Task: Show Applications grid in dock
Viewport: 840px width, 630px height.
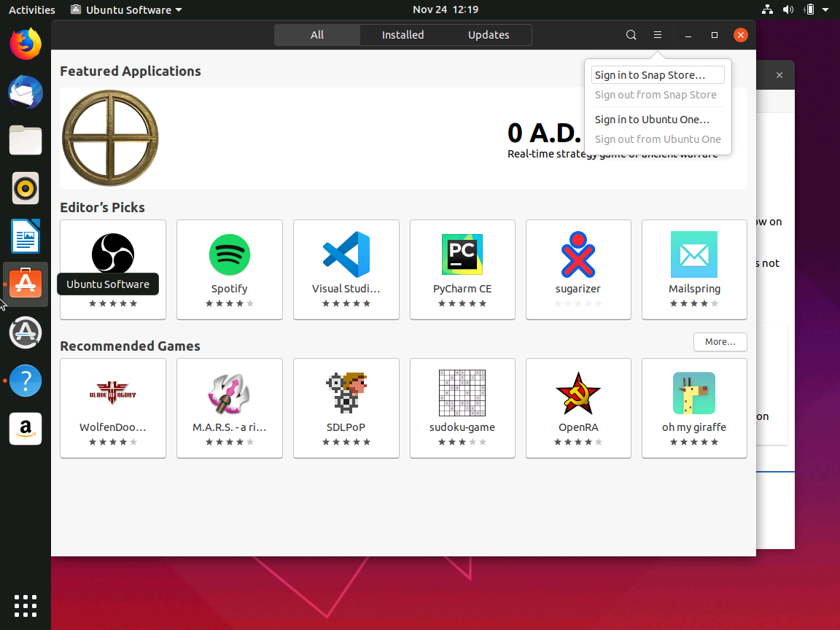Action: tap(26, 606)
